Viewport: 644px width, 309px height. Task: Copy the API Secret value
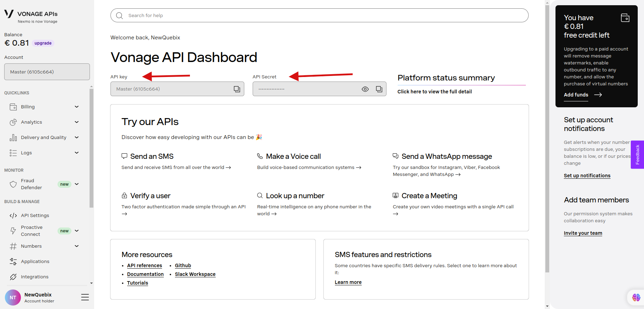click(379, 89)
